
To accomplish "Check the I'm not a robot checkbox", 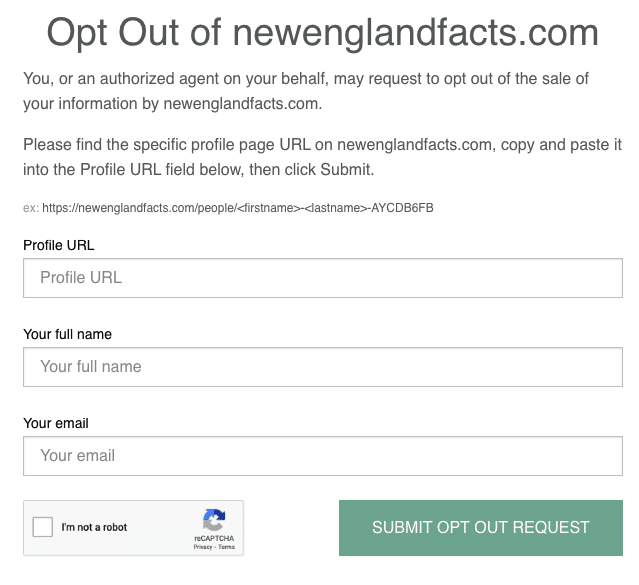I will pyautogui.click(x=43, y=527).
